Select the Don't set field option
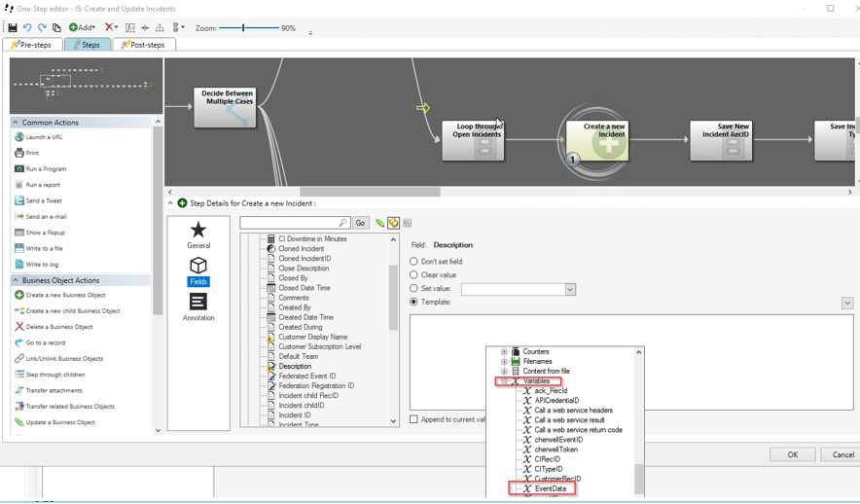Image resolution: width=860 pixels, height=504 pixels. pos(414,262)
